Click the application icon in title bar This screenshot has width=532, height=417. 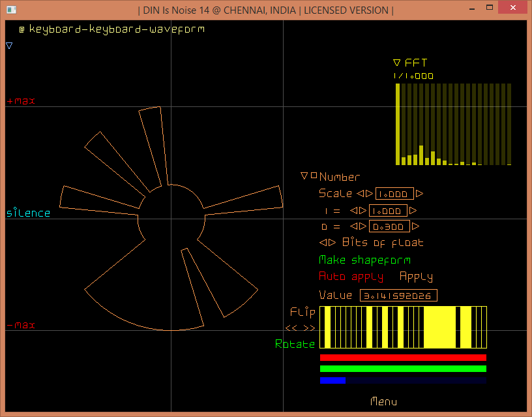pyautogui.click(x=12, y=10)
